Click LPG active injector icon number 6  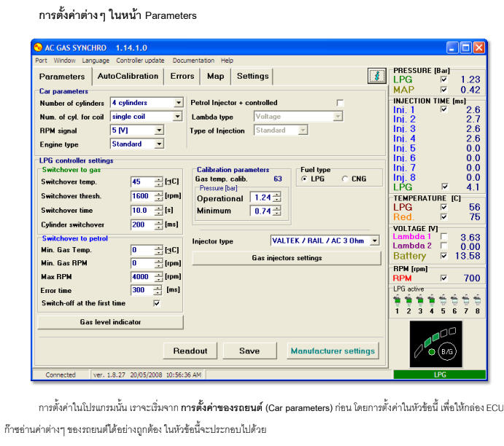[x=454, y=300]
